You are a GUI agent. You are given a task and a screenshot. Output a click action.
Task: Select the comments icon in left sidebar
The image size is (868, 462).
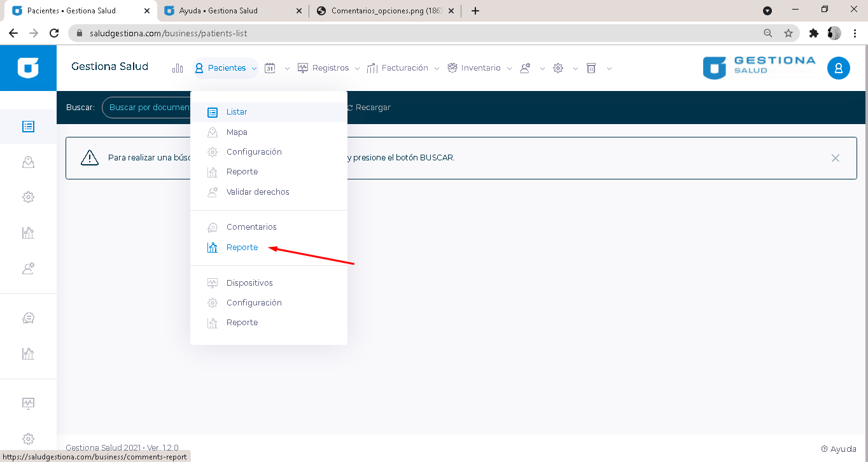click(x=28, y=318)
